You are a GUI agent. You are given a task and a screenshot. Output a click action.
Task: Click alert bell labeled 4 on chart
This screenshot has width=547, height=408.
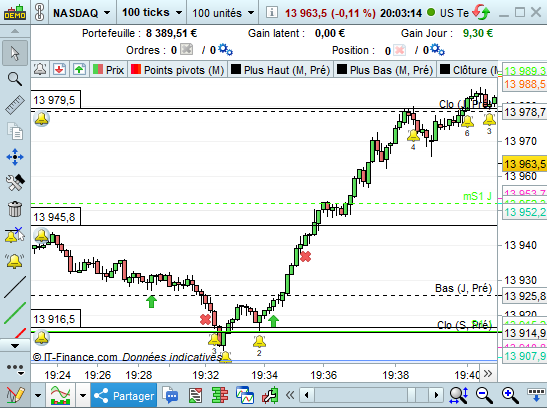pos(413,135)
